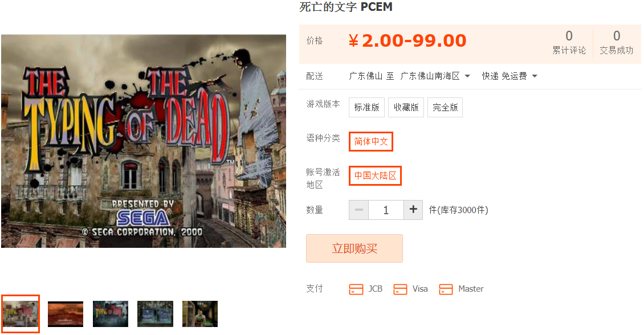Open the 快递 免运费 shipping method dropdown
This screenshot has height=335, width=644.
click(x=510, y=76)
